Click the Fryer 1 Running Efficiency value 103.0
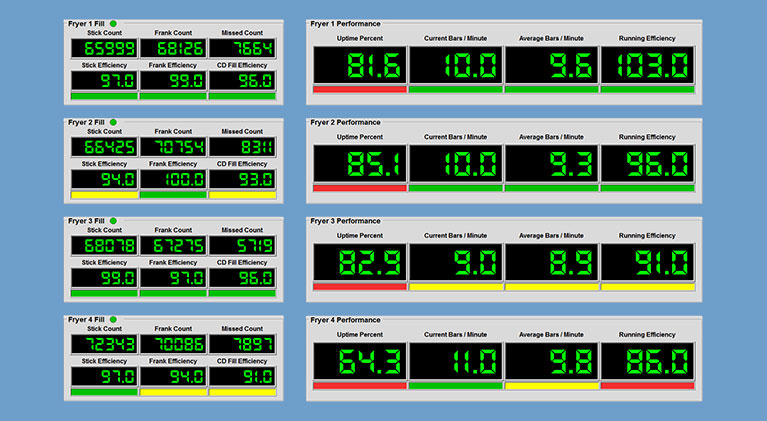 [647, 65]
